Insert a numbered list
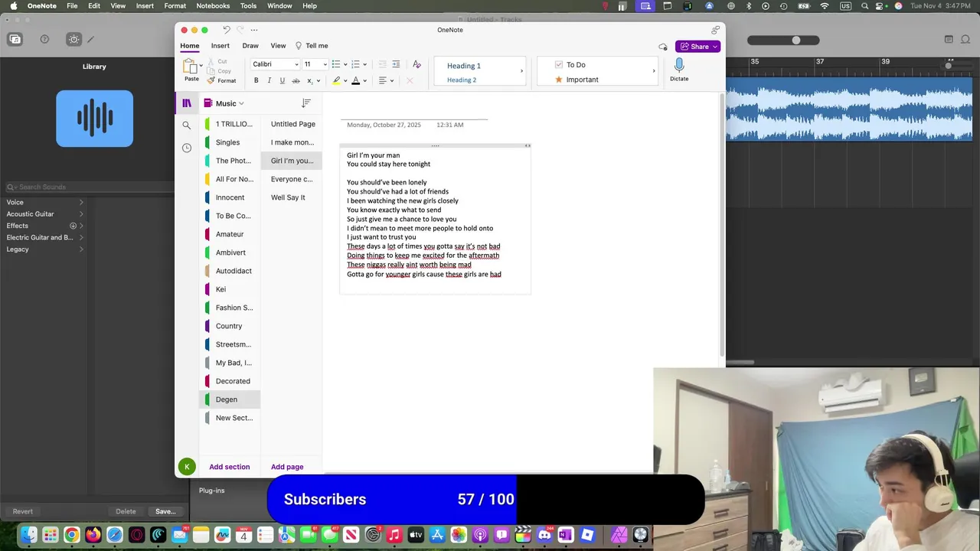 (355, 64)
